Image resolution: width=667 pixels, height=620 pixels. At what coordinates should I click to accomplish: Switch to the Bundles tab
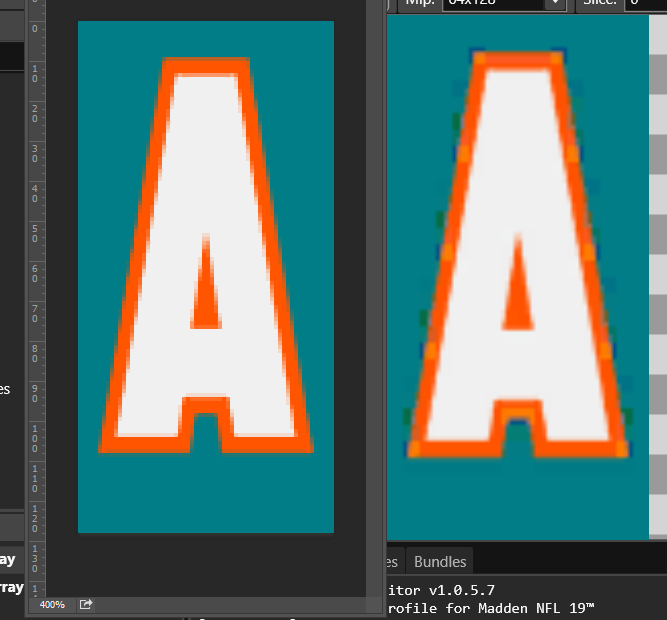[x=440, y=561]
